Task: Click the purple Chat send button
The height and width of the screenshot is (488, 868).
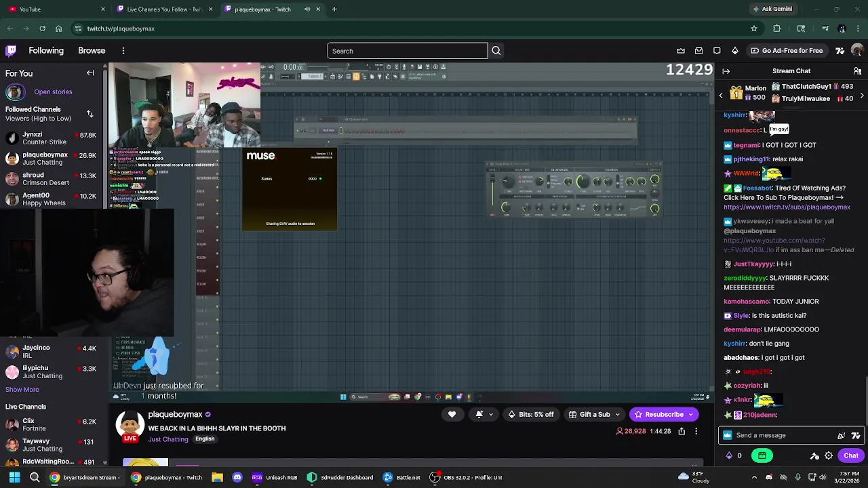Action: pos(851,455)
